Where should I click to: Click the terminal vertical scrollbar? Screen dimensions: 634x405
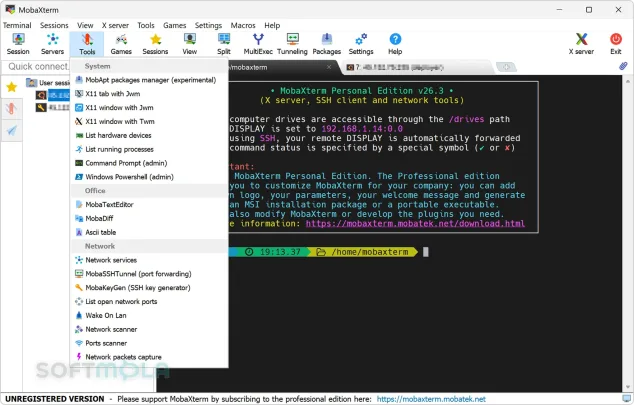pyautogui.click(x=627, y=233)
